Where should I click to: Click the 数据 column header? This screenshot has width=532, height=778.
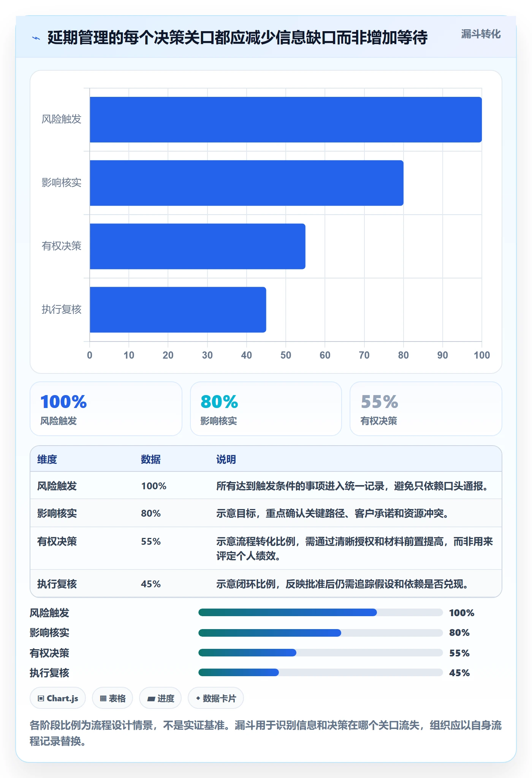(x=151, y=459)
